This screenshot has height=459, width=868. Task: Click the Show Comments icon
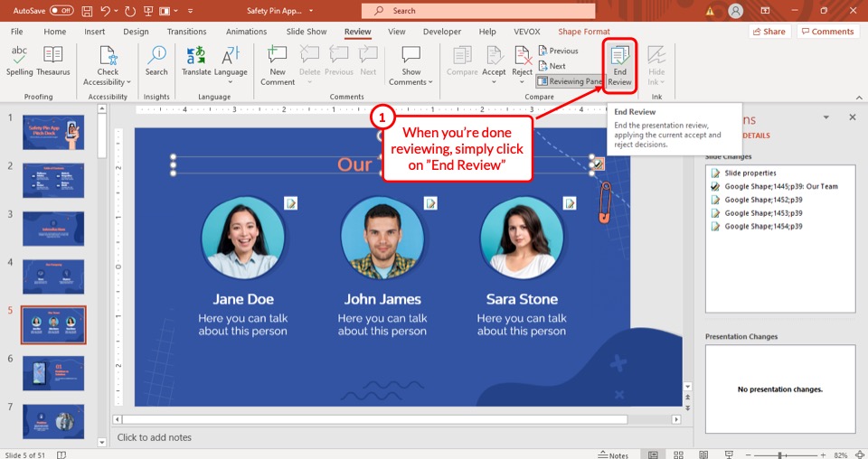[x=411, y=55]
